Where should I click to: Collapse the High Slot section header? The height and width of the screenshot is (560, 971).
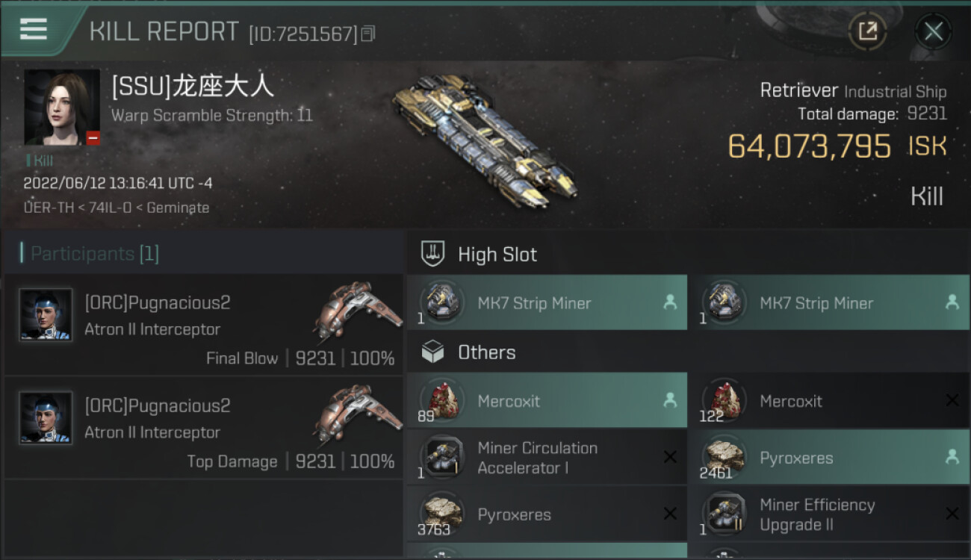(x=689, y=254)
